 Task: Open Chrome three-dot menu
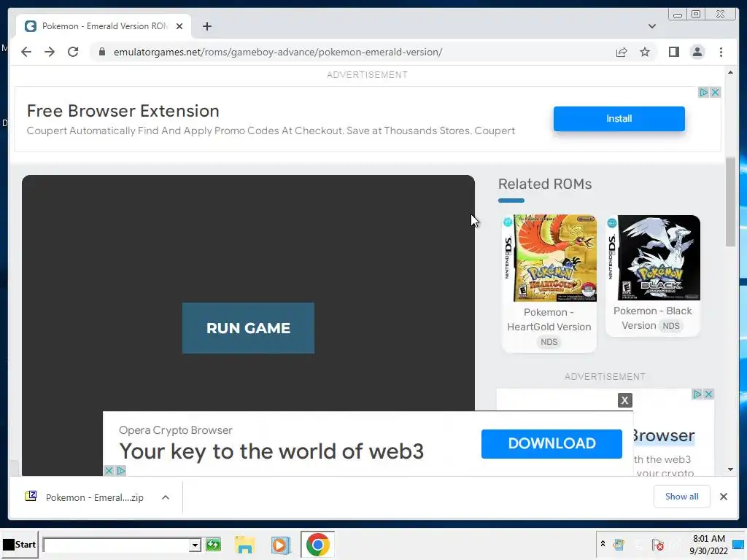click(x=721, y=52)
